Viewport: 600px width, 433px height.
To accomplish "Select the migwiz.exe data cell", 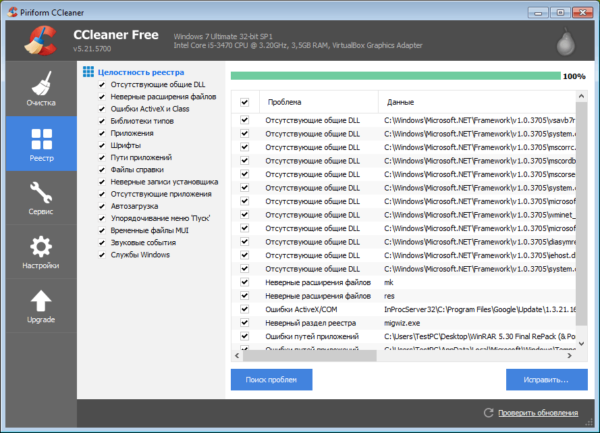I will point(402,323).
